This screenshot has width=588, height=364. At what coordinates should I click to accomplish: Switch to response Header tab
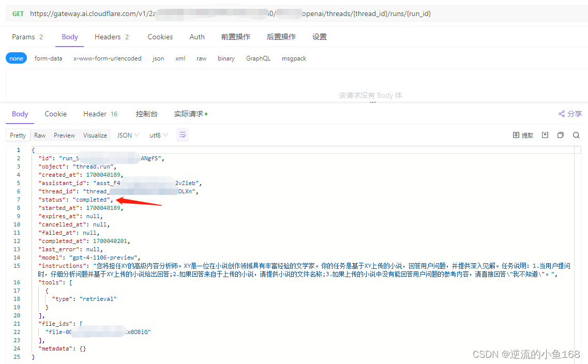[x=100, y=114]
